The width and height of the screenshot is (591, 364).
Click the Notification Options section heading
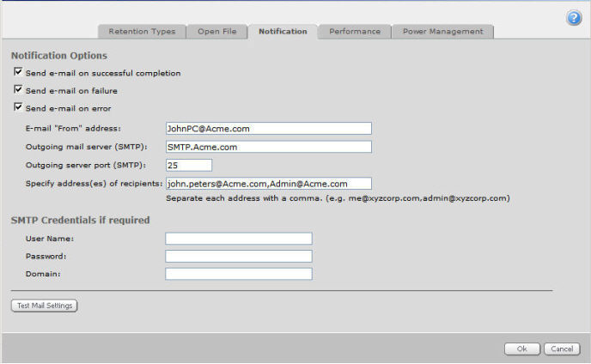(x=59, y=56)
